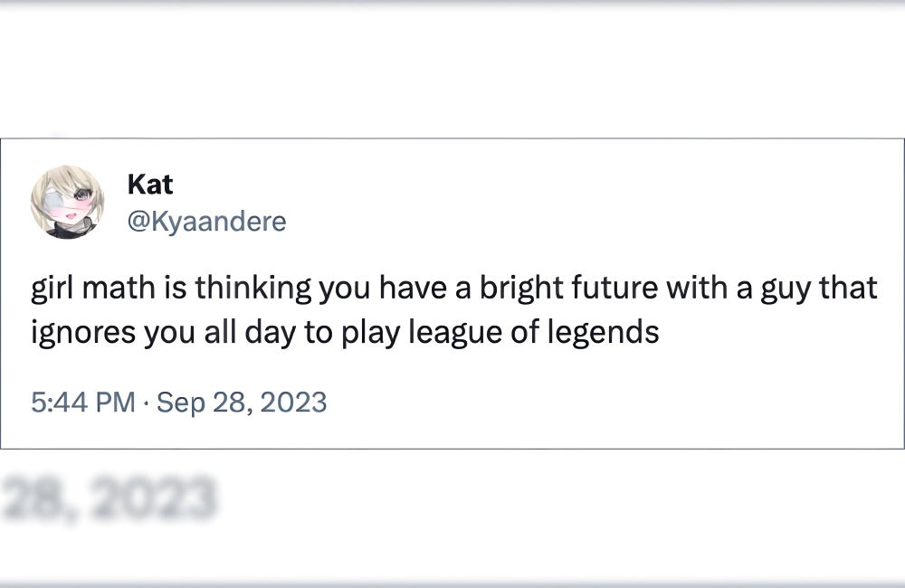Open the @Kyaandere handle link
The image size is (905, 588).
[x=207, y=222]
